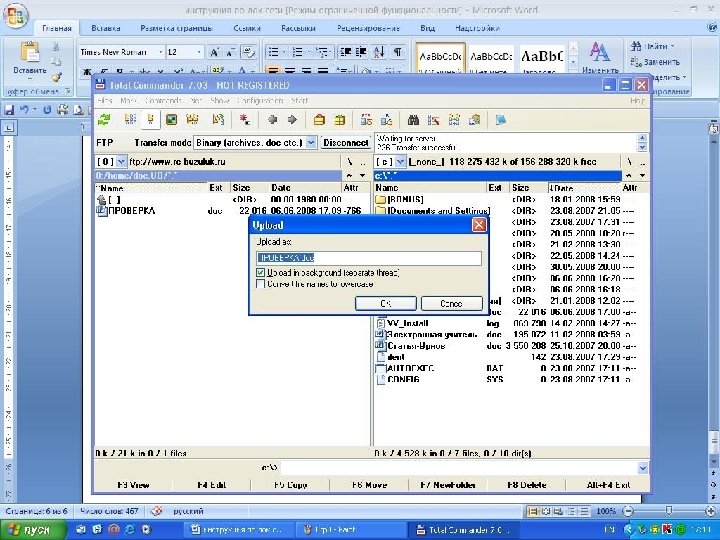This screenshot has width=720, height=540.
Task: Click OK in the Upload dialog
Action: click(386, 304)
